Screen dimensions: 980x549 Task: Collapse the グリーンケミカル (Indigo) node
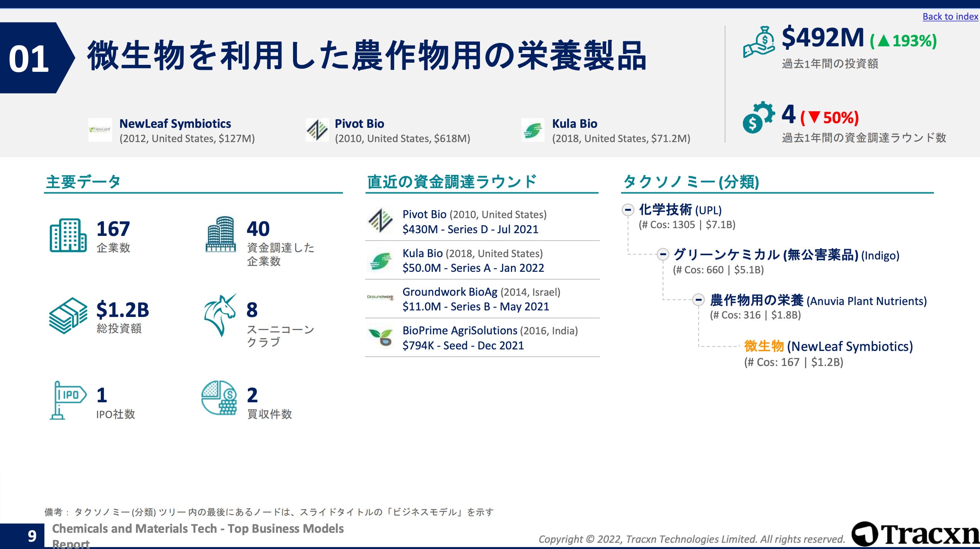pos(663,254)
